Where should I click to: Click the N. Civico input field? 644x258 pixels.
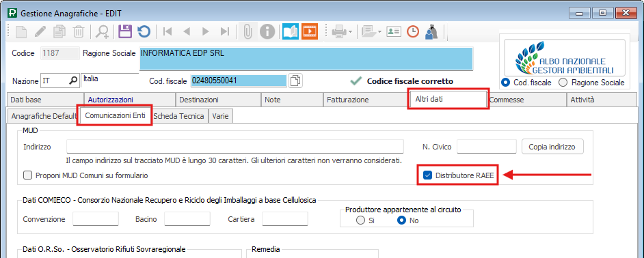[x=486, y=147]
